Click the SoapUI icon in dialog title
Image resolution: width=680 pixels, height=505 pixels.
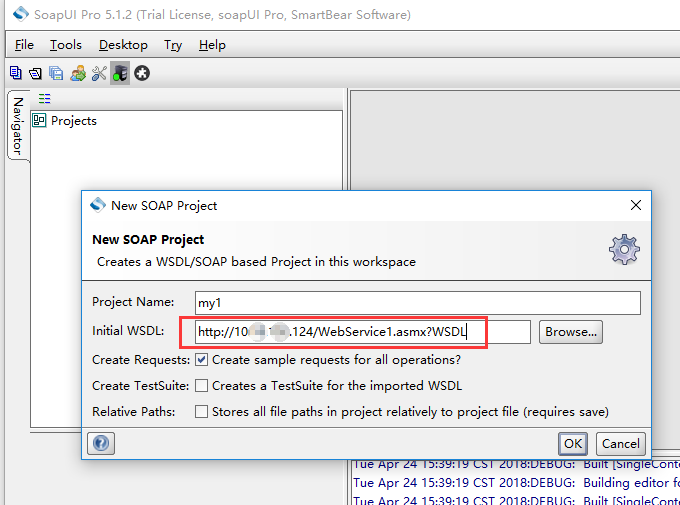coord(98,205)
